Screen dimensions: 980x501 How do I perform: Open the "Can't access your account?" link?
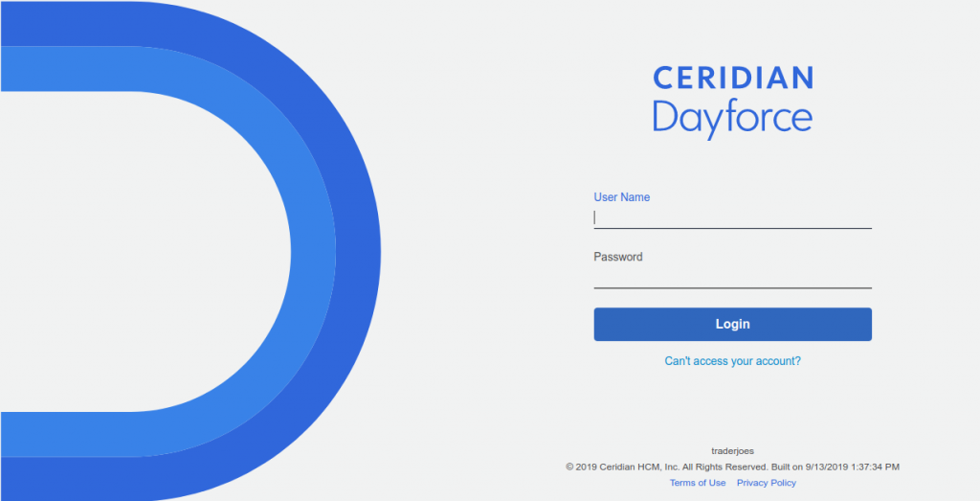point(732,361)
